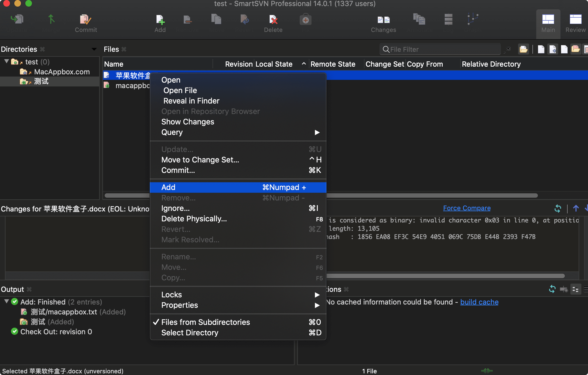Viewport: 588px width, 375px height.
Task: Select Commit... in the context menu
Action: [x=238, y=170]
